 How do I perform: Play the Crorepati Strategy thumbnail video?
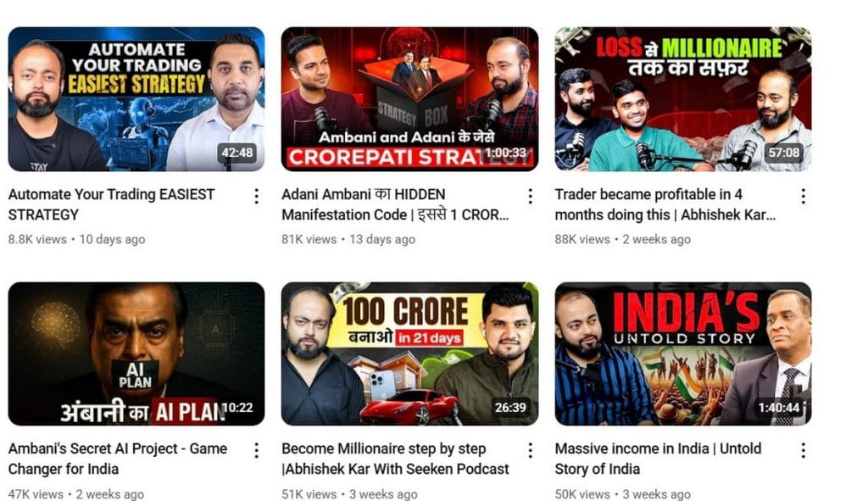click(x=409, y=99)
